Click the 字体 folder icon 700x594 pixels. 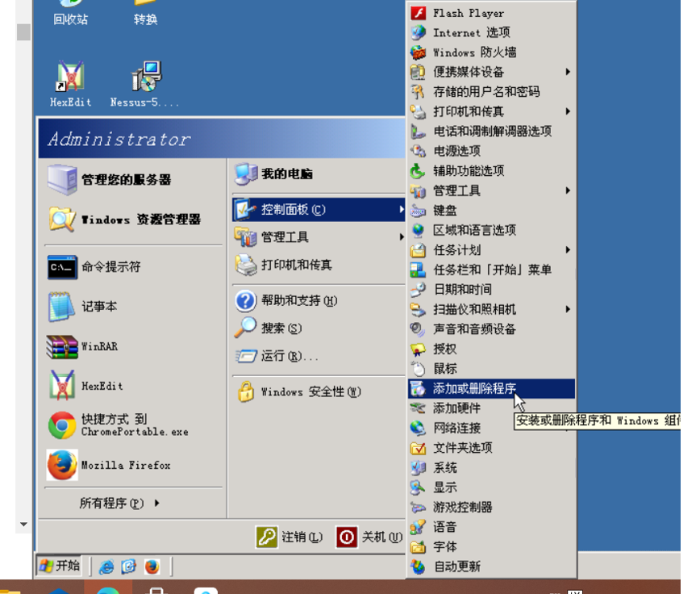(x=419, y=546)
